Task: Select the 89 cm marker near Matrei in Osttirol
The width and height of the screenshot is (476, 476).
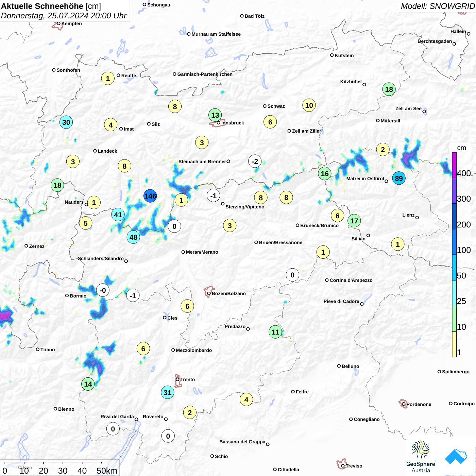Action: [399, 178]
